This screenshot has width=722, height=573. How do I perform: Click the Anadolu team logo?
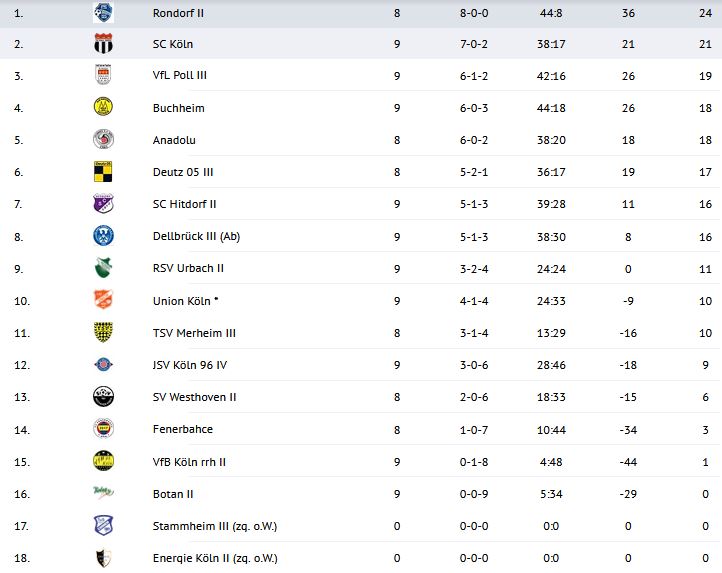[103, 139]
